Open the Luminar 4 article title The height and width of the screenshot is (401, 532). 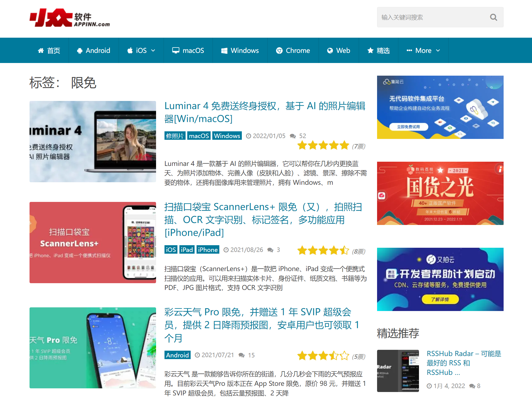(x=265, y=112)
